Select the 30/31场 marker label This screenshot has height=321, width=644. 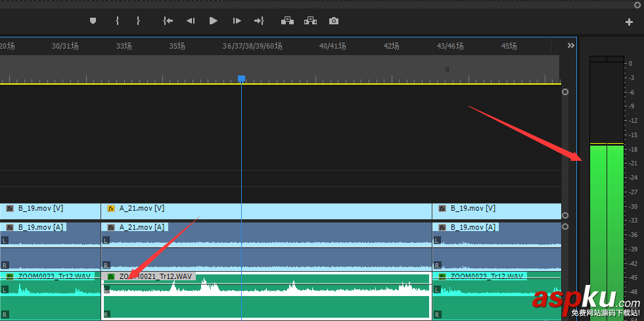click(65, 47)
